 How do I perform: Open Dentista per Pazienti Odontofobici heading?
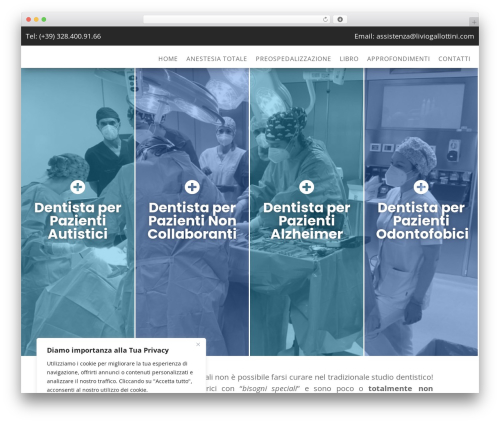click(x=422, y=221)
